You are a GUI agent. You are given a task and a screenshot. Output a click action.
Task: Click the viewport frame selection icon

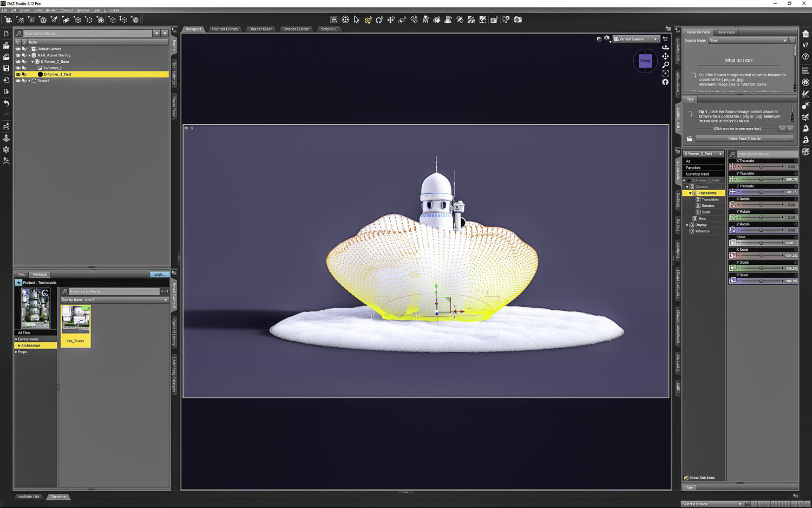pyautogui.click(x=665, y=73)
